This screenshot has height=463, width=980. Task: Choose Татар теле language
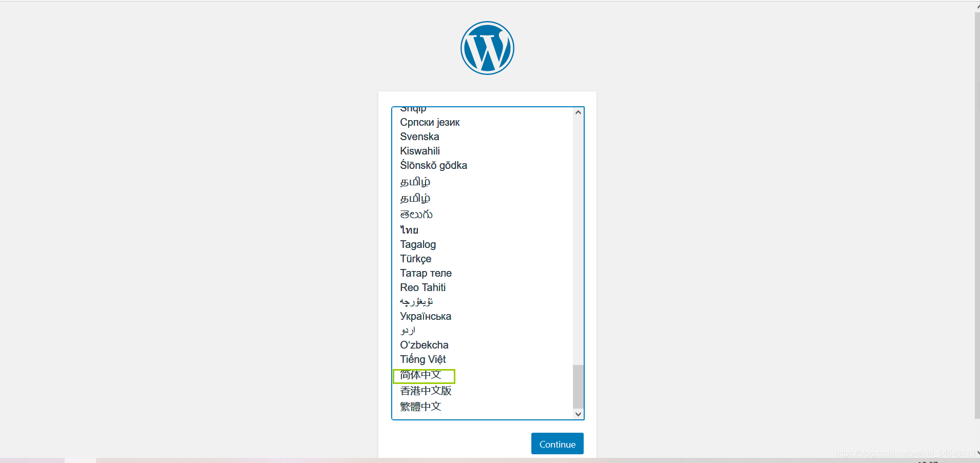(x=426, y=273)
